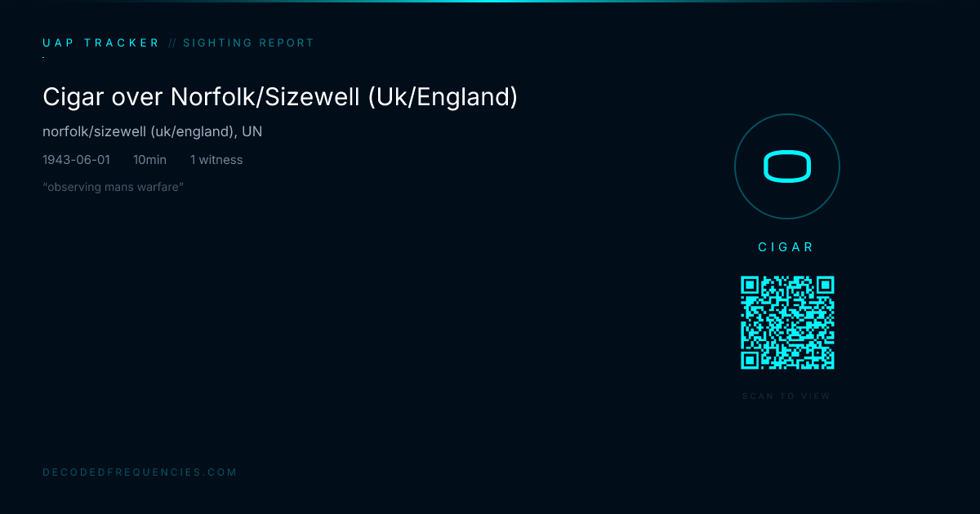
Task: Click the circular ring around shape icon
Action: tap(787, 166)
